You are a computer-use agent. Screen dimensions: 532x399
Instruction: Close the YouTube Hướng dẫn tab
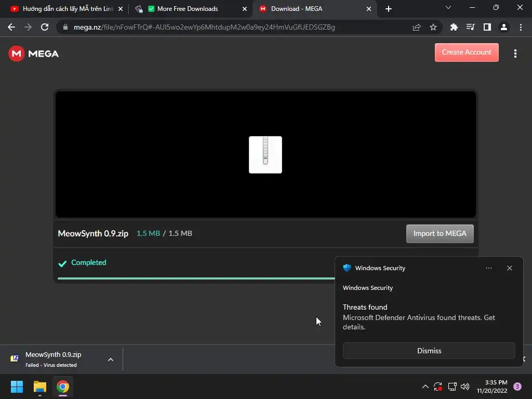click(x=121, y=9)
